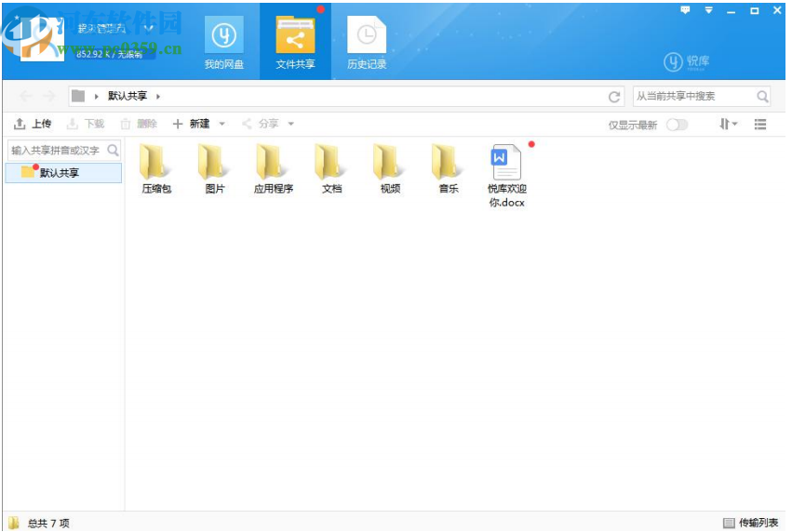Go back with the left arrow
Viewport: 792px width, 532px height.
[x=26, y=96]
